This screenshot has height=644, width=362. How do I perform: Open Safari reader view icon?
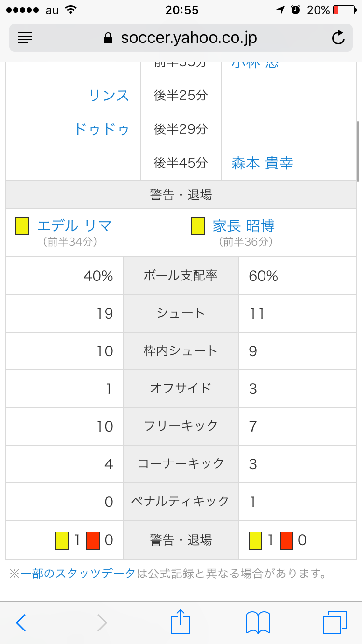[x=25, y=37]
